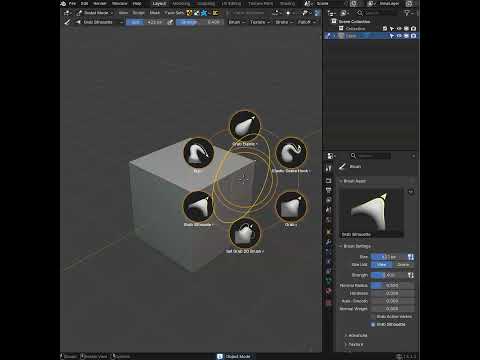
Task: Adjust the Strength slider in tool header
Action: click(199, 22)
